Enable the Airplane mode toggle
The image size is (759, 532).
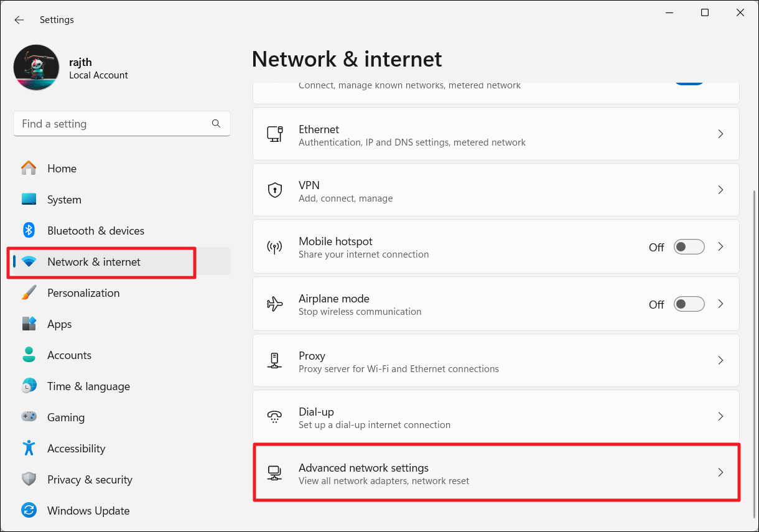pos(689,304)
